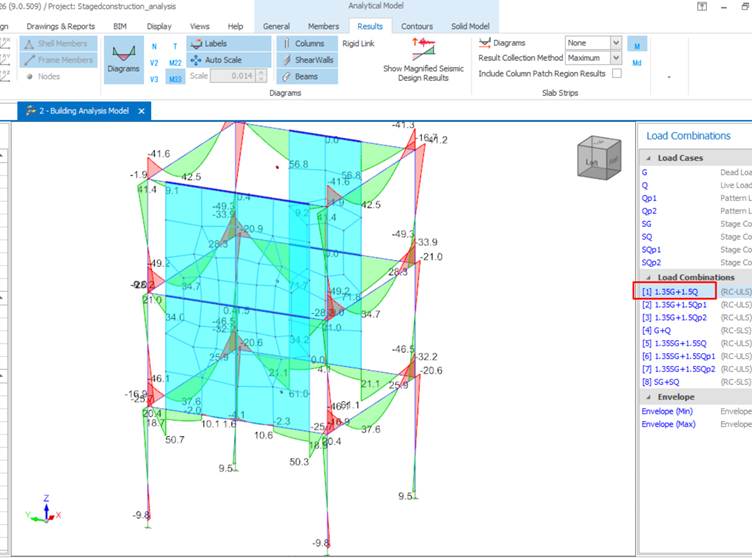Open the Help ribbon tab

click(235, 26)
